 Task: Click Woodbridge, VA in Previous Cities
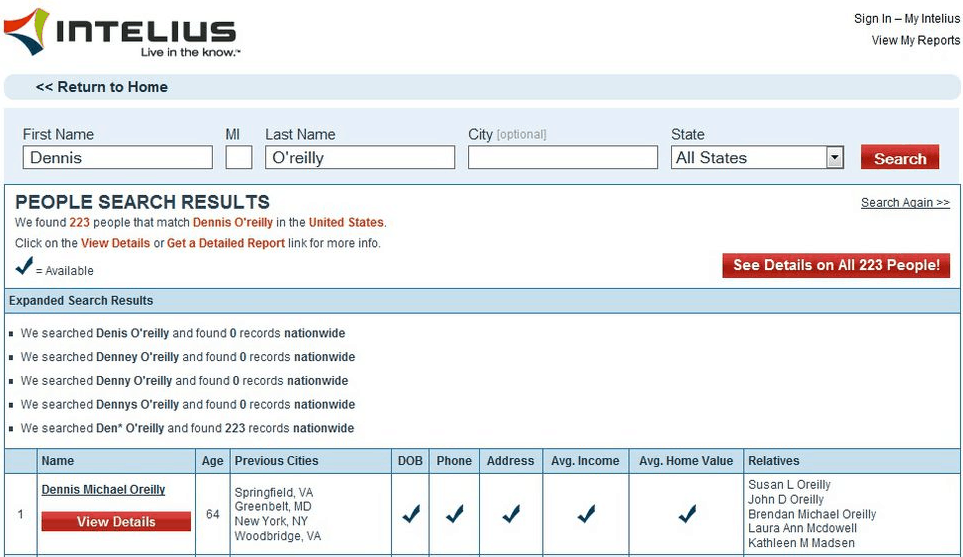[x=278, y=536]
